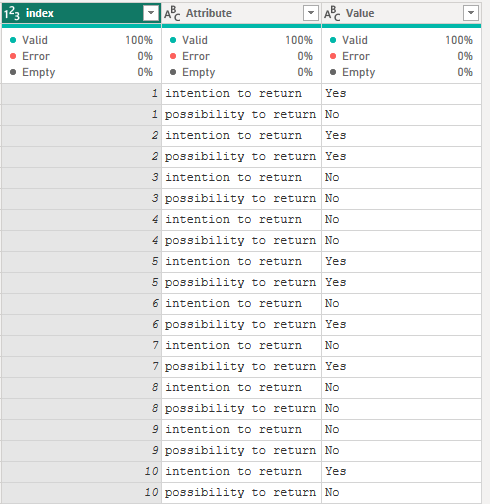Click Valid 100% quality stat under Value
The width and height of the screenshot is (490, 504).
tap(401, 40)
